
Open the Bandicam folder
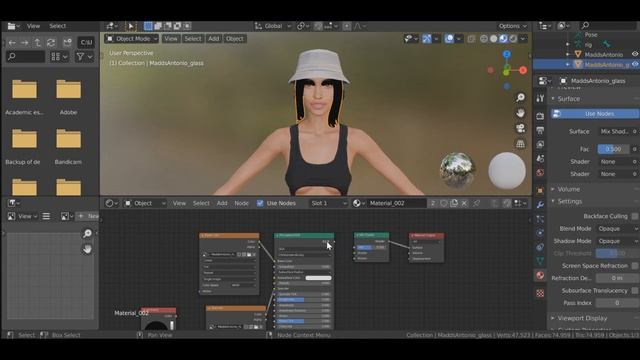[68, 146]
